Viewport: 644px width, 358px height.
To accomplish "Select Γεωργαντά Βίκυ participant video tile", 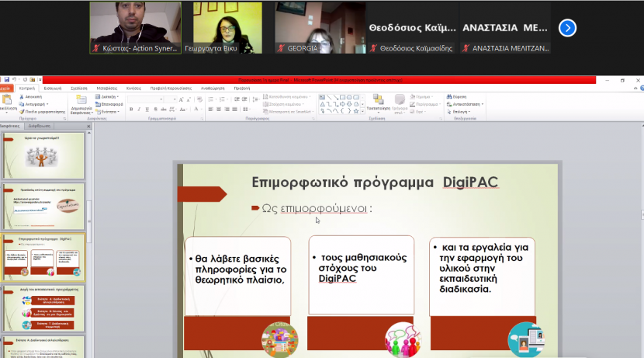I will tap(227, 28).
